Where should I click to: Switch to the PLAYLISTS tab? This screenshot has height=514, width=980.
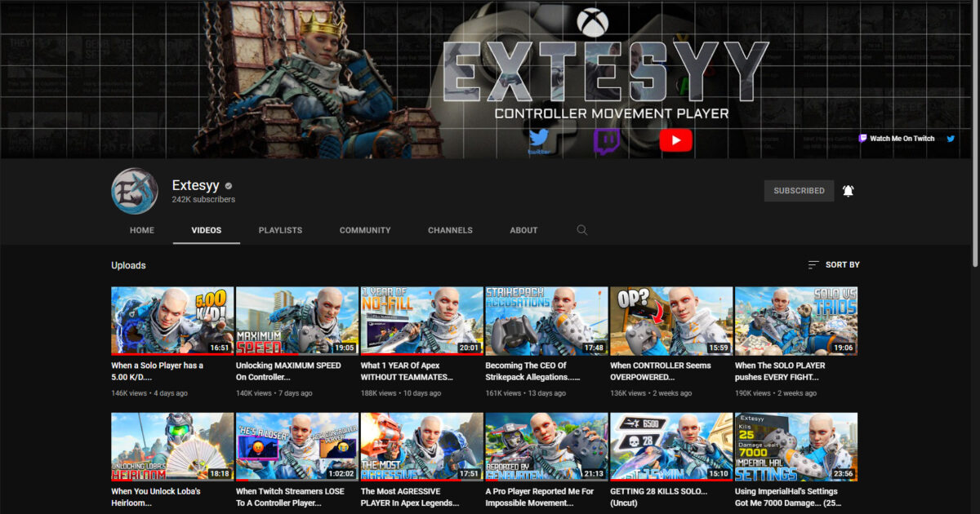click(280, 230)
